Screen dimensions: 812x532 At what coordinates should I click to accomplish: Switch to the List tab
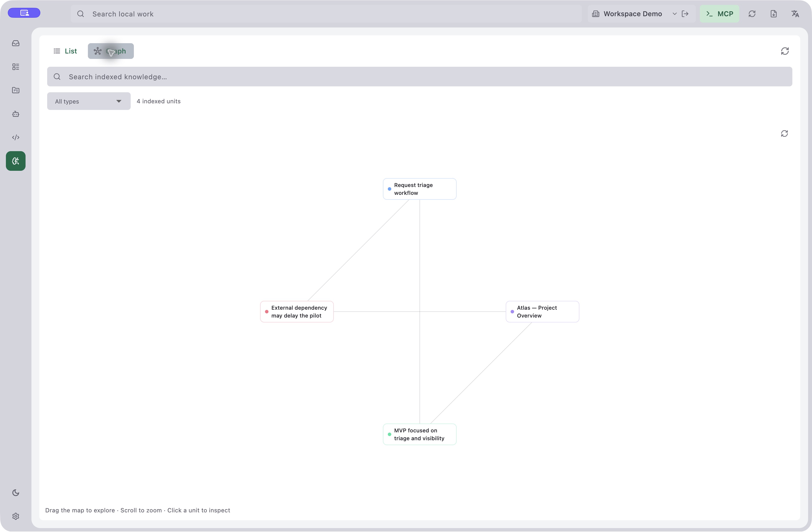point(65,51)
